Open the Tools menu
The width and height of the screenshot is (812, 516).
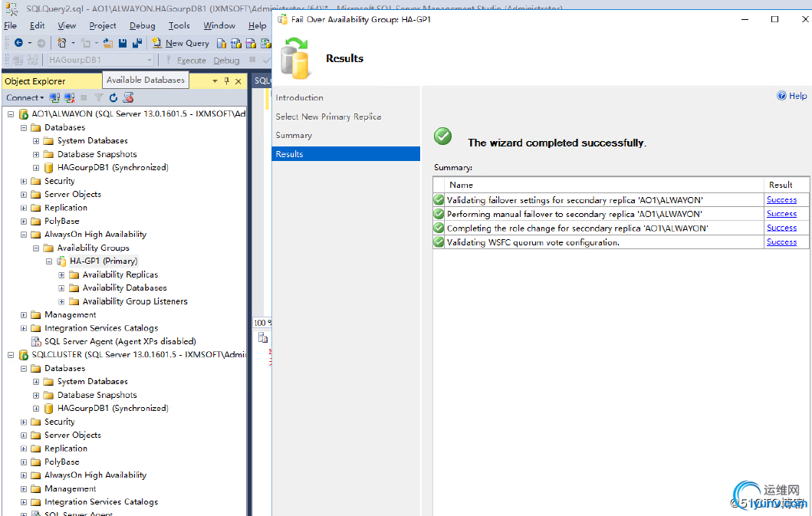(x=179, y=25)
